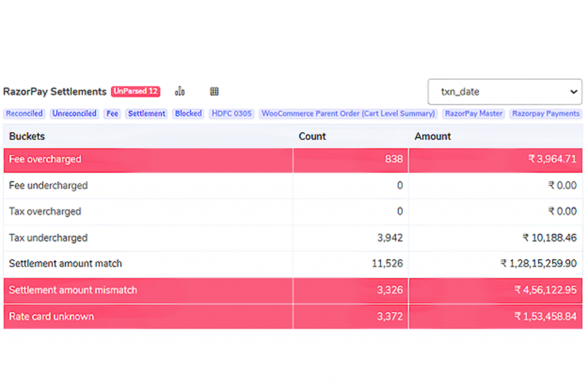
Task: Click the count value 11,526
Action: (388, 263)
